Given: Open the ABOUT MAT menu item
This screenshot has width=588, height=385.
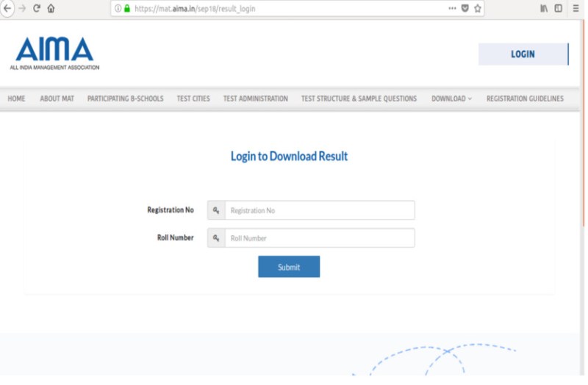Looking at the screenshot, I should 57,98.
